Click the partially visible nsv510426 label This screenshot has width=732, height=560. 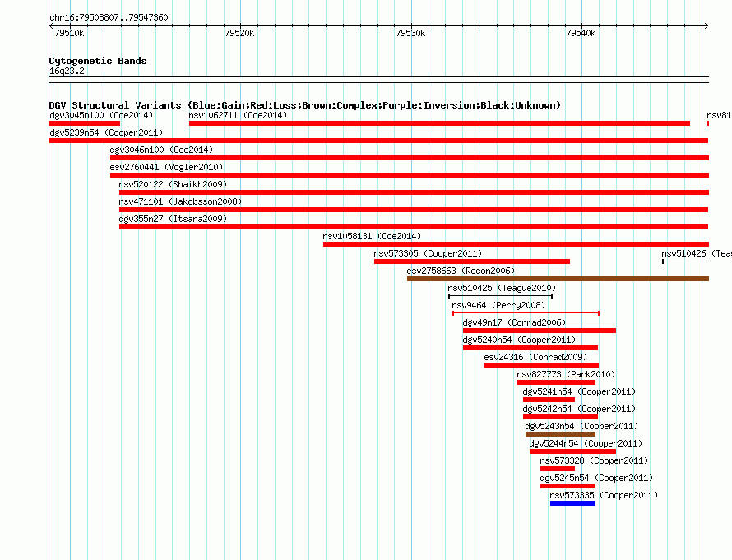tap(696, 253)
